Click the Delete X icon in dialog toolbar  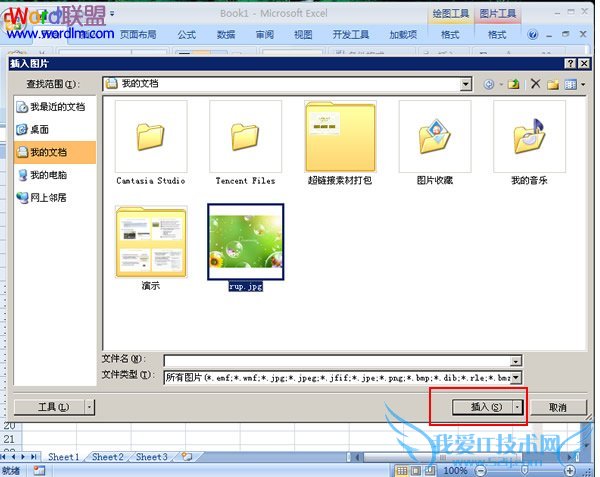click(x=536, y=84)
